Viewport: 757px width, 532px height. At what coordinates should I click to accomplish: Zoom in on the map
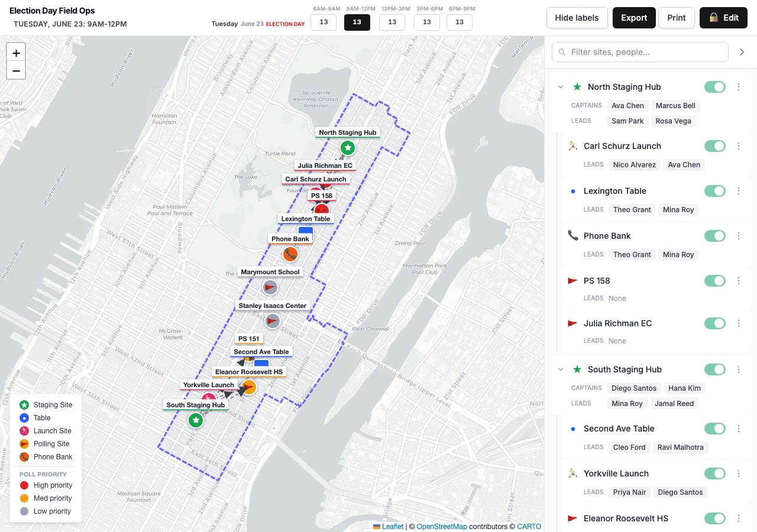click(x=16, y=52)
